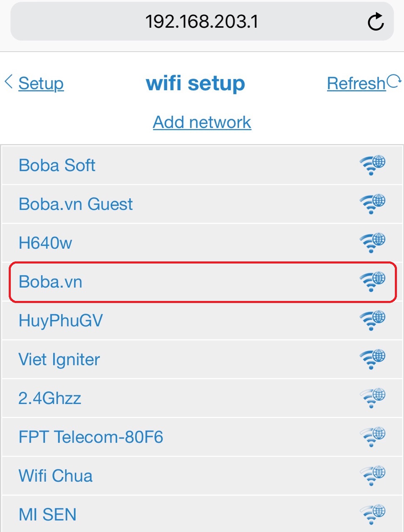Viewport: 404px width, 532px height.
Task: Click the wifi signal icon beside Boba Soft
Action: click(x=372, y=165)
